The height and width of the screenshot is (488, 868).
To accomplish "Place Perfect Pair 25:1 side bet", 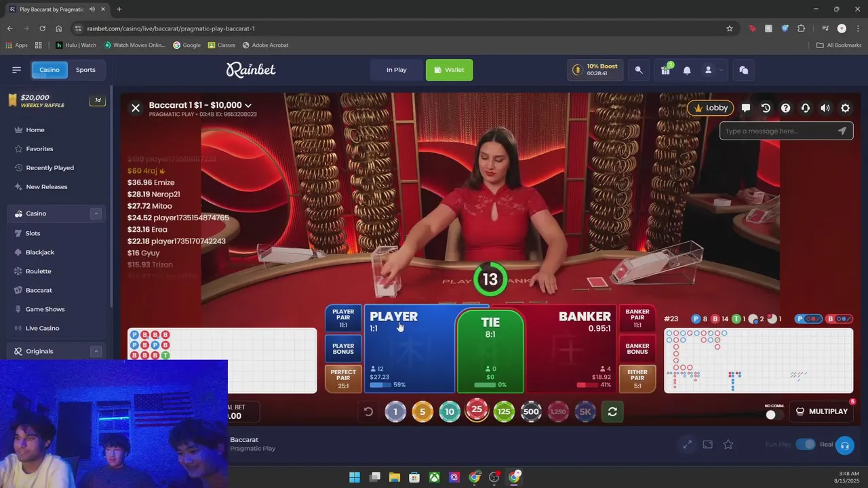I will pyautogui.click(x=343, y=378).
